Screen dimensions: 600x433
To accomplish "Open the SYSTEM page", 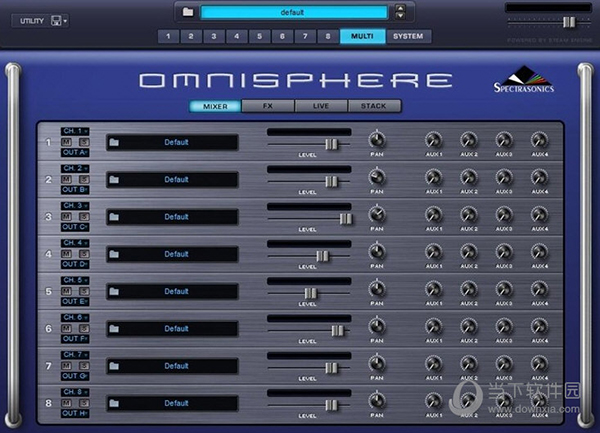I will [408, 36].
